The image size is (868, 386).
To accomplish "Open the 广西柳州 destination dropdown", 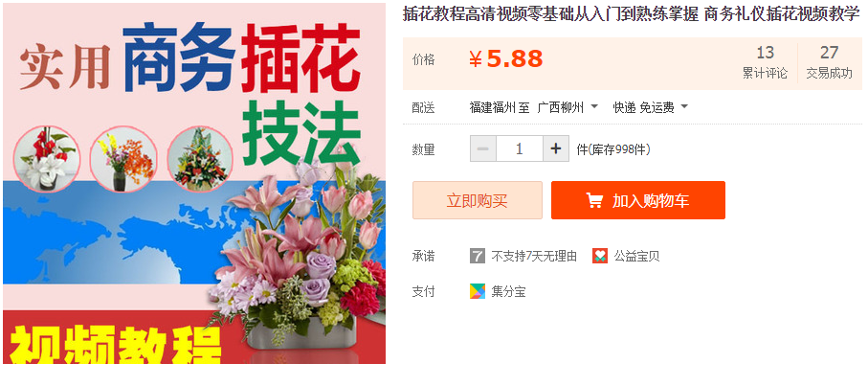I will [568, 107].
